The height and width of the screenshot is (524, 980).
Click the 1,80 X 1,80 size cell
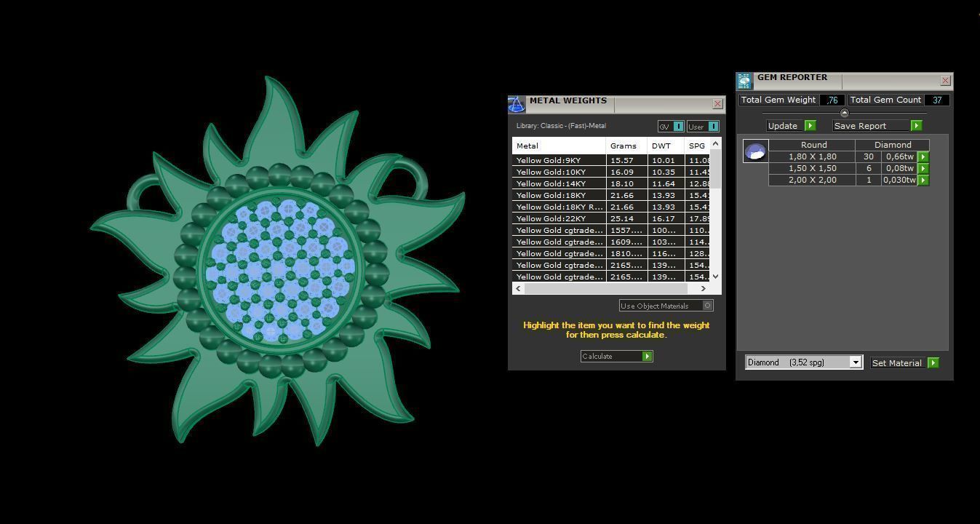[812, 156]
